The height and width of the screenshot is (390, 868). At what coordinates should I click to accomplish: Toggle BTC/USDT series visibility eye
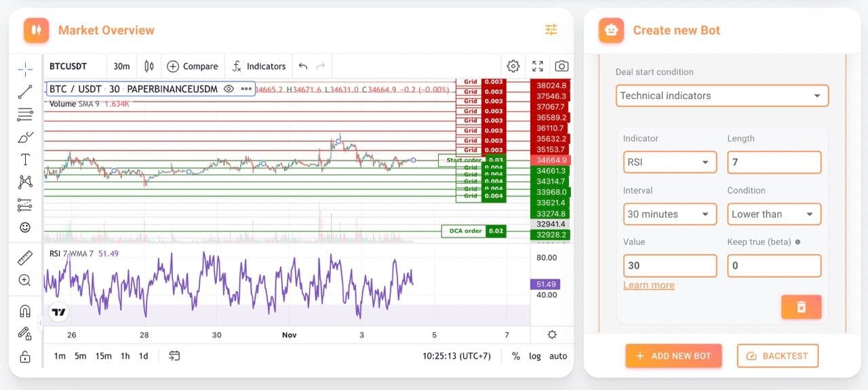pyautogui.click(x=229, y=89)
